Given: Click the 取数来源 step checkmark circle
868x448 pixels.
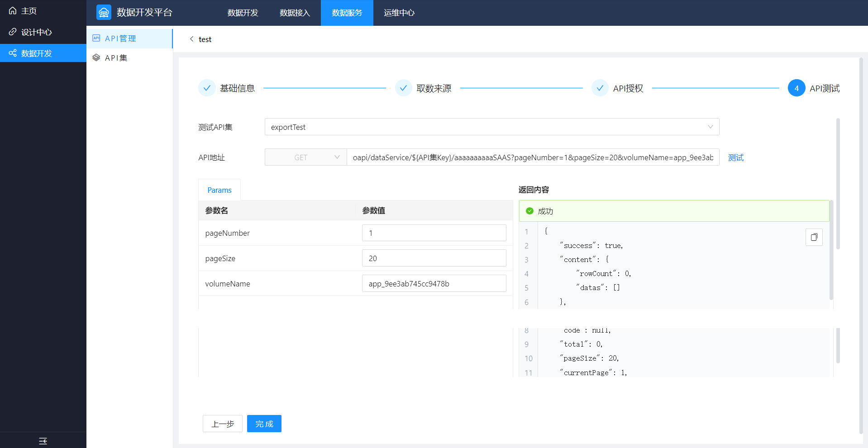Looking at the screenshot, I should (x=403, y=88).
